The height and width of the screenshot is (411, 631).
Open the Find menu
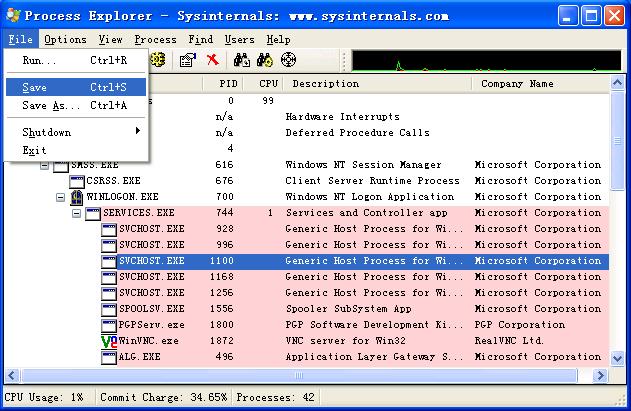[200, 39]
